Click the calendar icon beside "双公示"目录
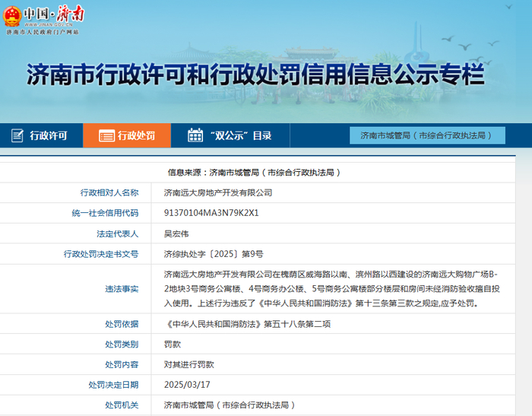532x416 pixels. (195, 135)
